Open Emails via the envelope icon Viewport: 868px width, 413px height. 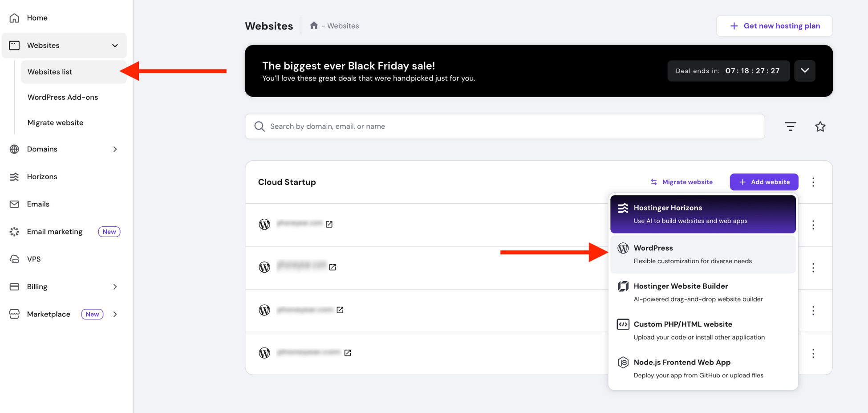pos(14,204)
